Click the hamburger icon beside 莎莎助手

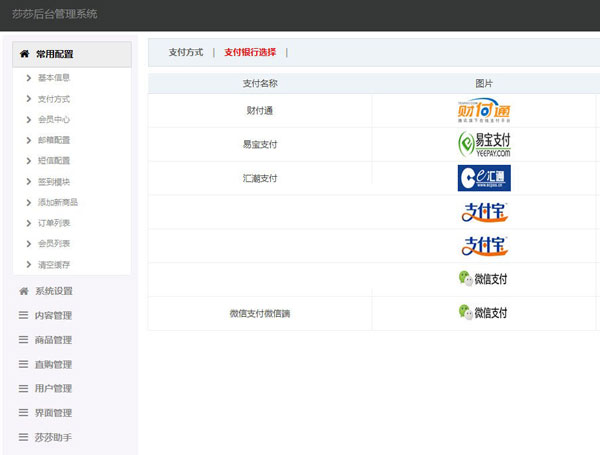click(x=23, y=437)
